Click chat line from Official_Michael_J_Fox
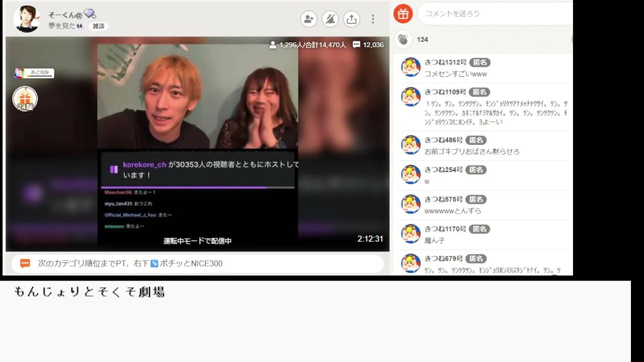Image resolution: width=644 pixels, height=362 pixels. [x=138, y=215]
